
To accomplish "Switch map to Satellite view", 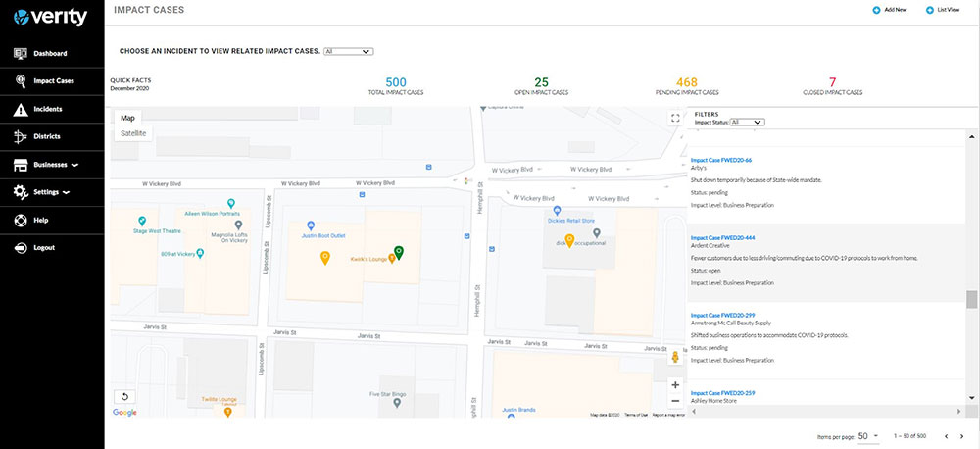I will click(x=133, y=133).
